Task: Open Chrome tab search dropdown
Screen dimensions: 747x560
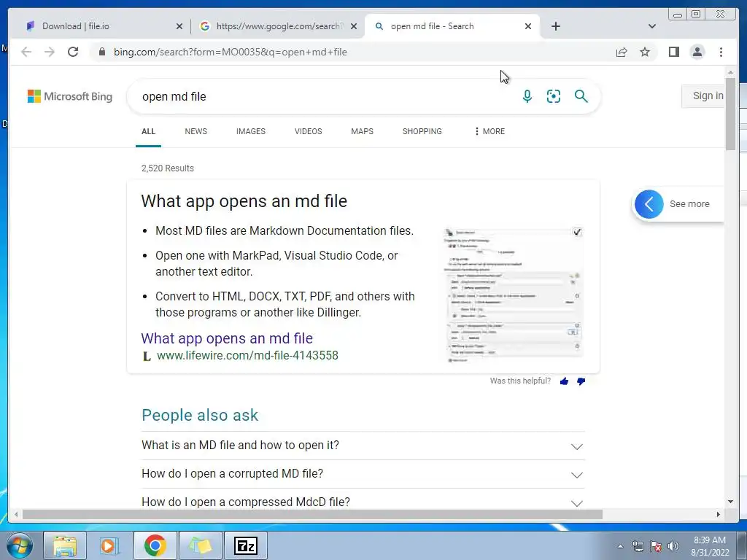Action: pos(651,26)
